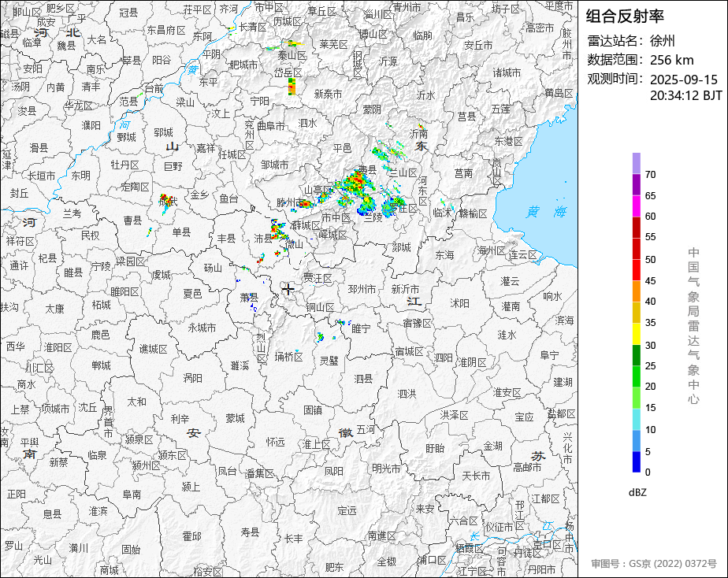728x578 pixels.
Task: Click the 邳州市 map label
Action: point(362,289)
